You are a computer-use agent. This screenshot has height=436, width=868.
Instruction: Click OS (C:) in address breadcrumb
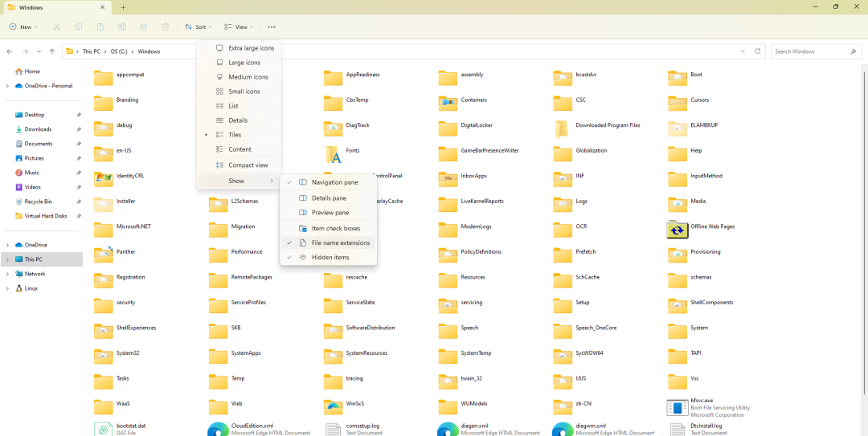pyautogui.click(x=119, y=51)
